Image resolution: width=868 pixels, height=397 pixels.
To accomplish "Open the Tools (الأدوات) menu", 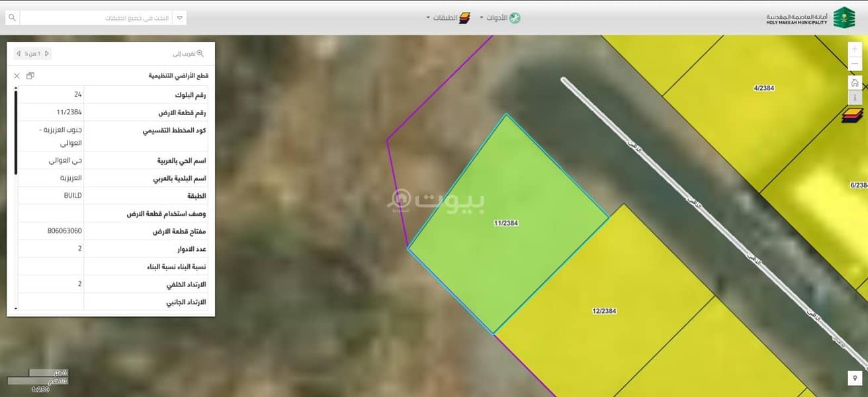I will 500,18.
